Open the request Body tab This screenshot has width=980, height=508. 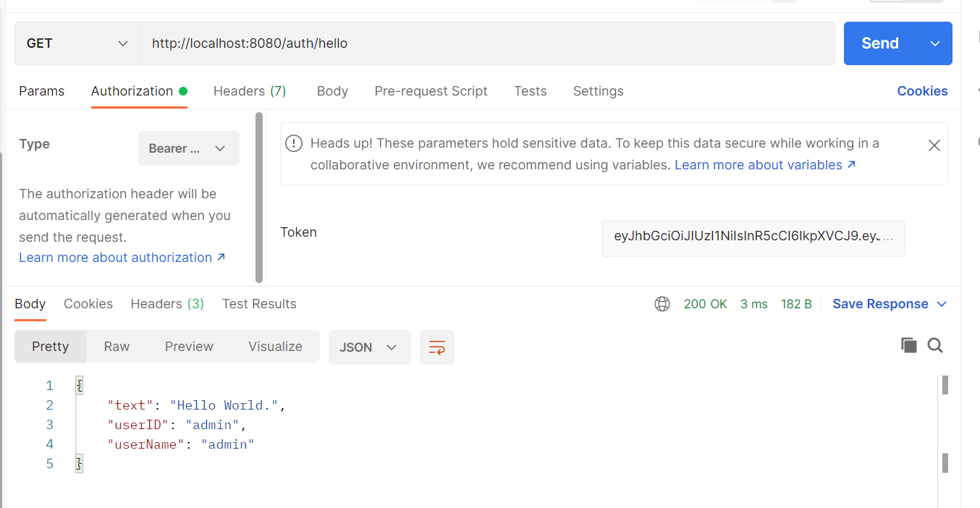(x=333, y=91)
